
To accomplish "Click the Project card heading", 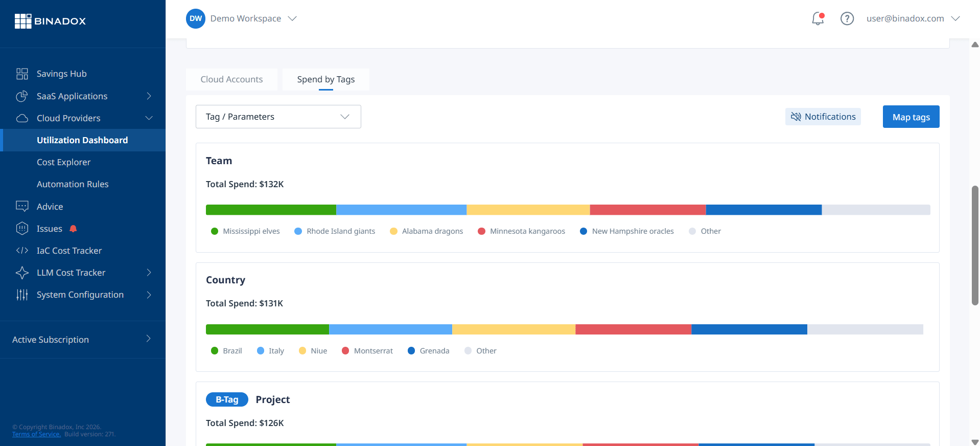I will tap(273, 399).
